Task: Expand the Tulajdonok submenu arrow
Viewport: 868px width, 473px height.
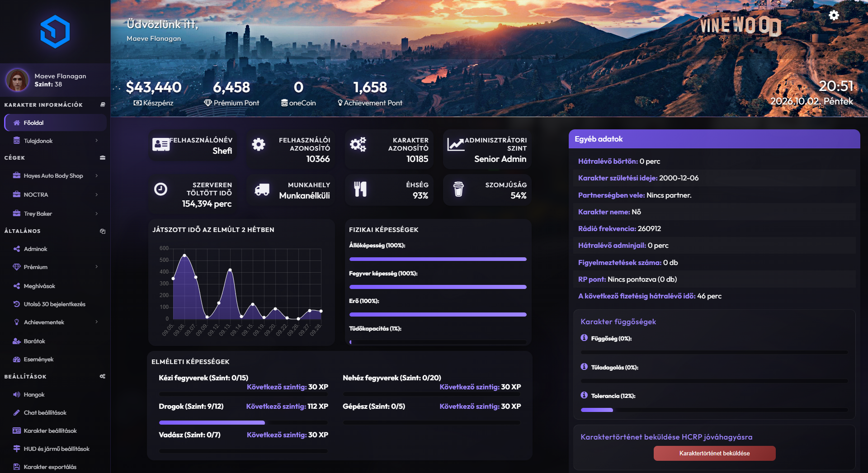Action: (97, 141)
